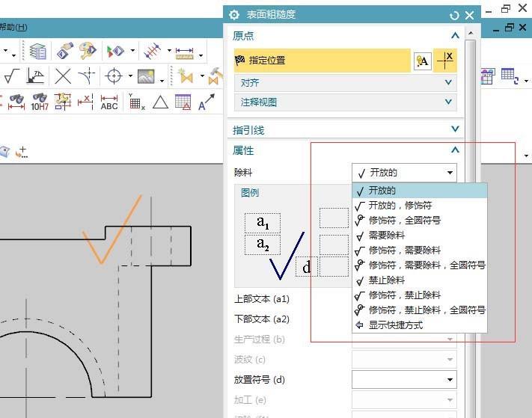Select the triangle symbol icon

click(x=160, y=102)
